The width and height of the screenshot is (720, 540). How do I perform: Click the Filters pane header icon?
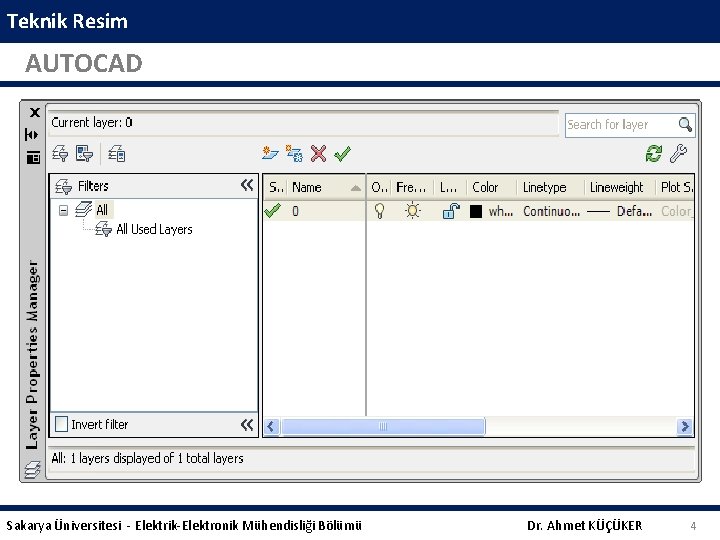click(x=63, y=186)
